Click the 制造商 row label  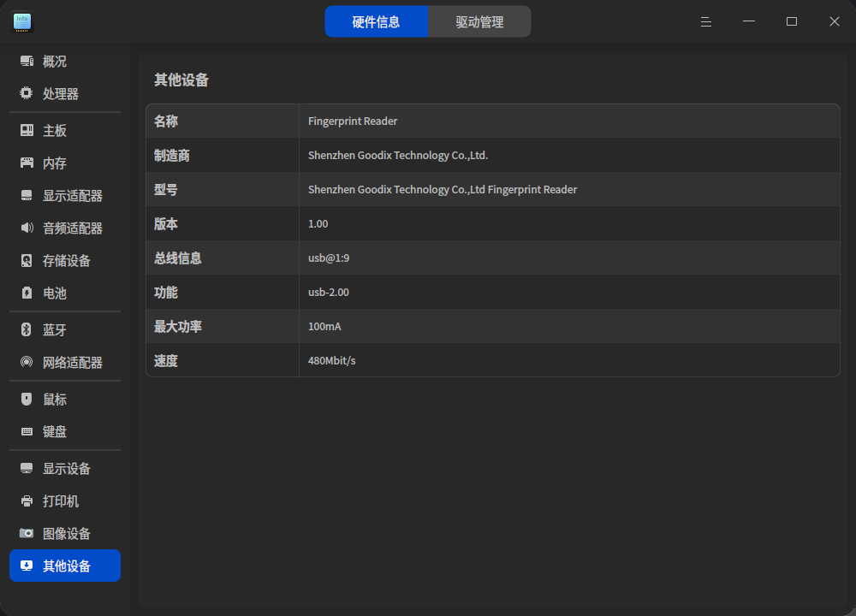click(x=172, y=156)
